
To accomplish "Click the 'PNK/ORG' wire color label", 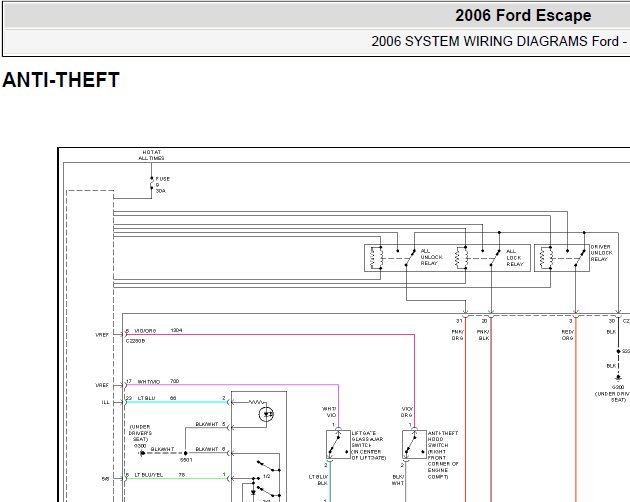I will [x=458, y=335].
